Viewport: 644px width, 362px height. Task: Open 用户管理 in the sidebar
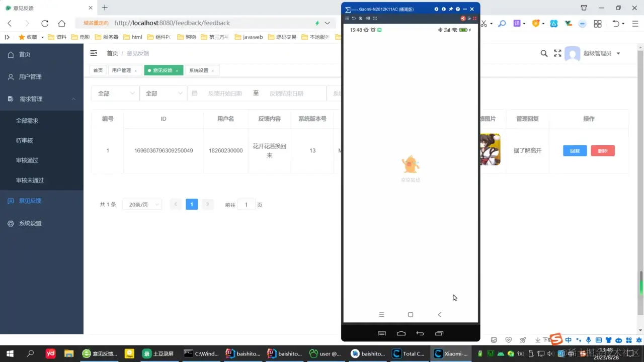click(x=42, y=77)
